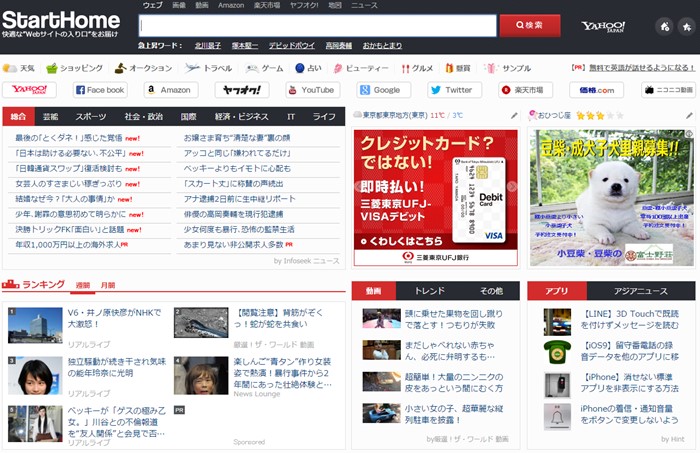Open the 三菱東京UFJ-VISAデビット banner ad

click(x=435, y=198)
